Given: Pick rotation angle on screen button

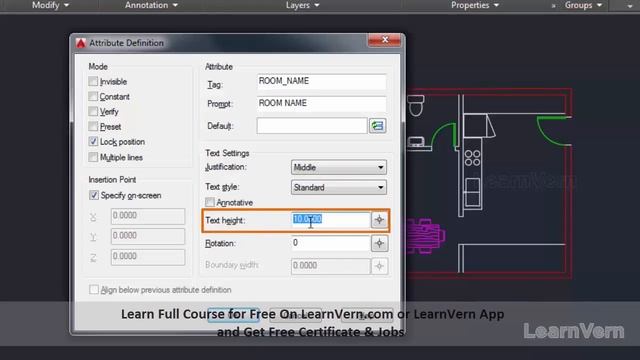Looking at the screenshot, I should tap(379, 243).
